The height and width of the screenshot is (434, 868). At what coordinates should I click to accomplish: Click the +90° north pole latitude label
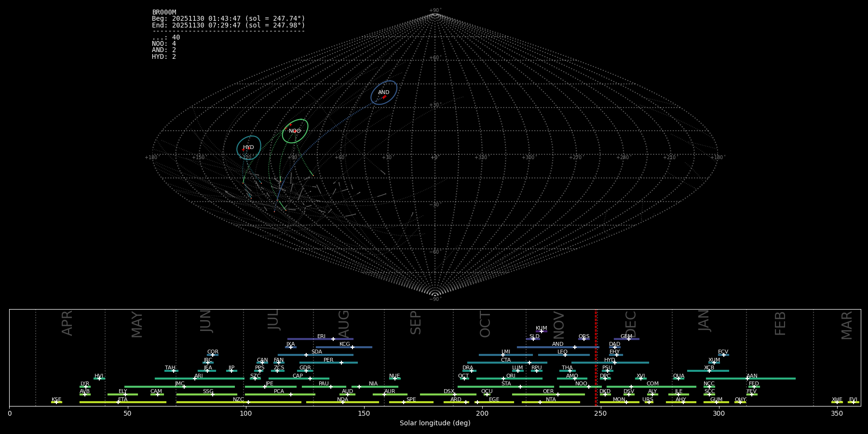pos(434,10)
